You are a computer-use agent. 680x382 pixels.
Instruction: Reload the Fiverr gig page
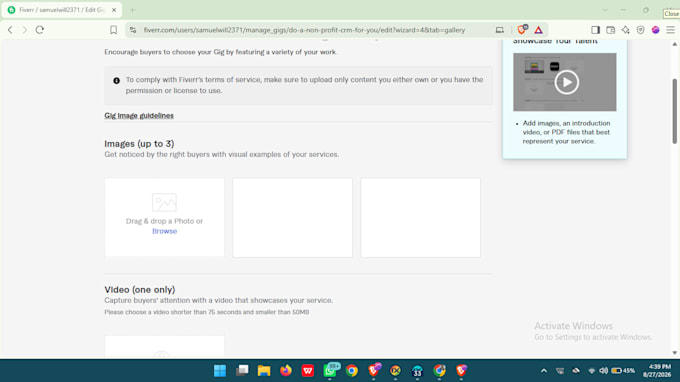pyautogui.click(x=40, y=30)
